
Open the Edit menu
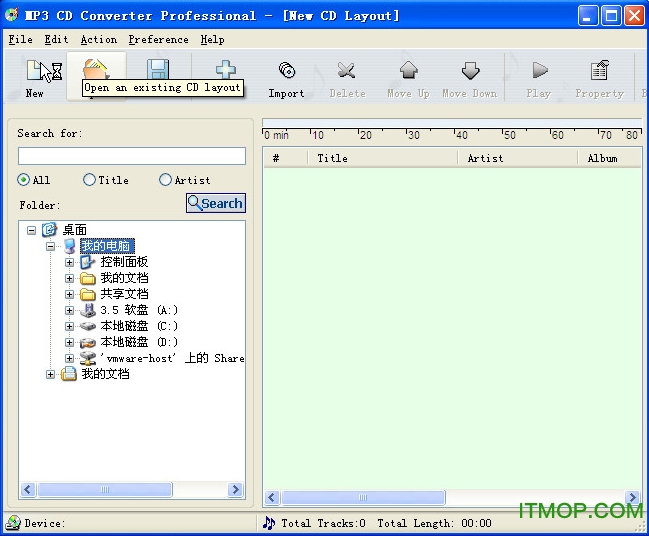[56, 40]
